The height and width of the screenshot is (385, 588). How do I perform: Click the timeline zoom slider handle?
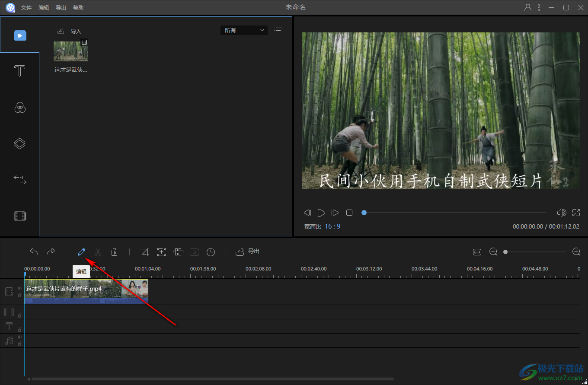(x=505, y=252)
